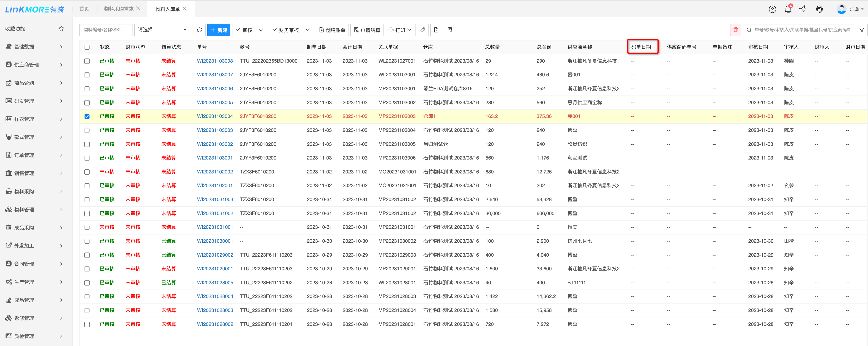Image resolution: width=868 pixels, height=346 pixels.
Task: Click the tag label icon button
Action: coord(423,30)
